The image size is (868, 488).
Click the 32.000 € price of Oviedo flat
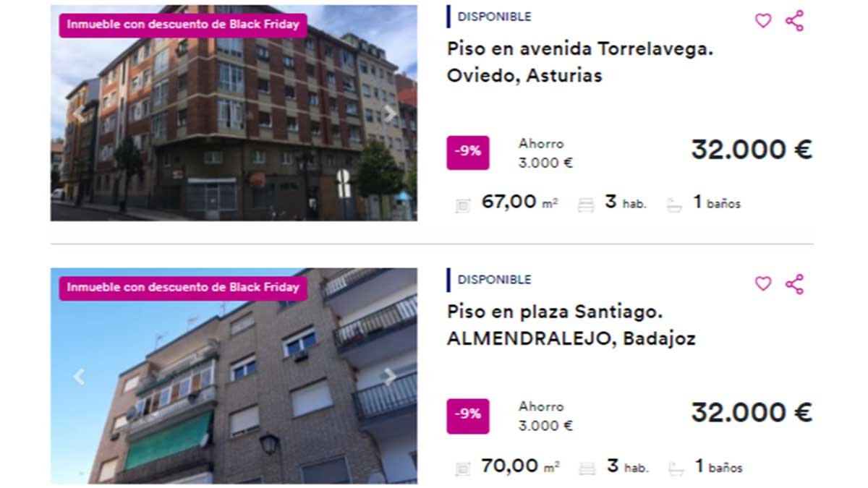tap(752, 150)
